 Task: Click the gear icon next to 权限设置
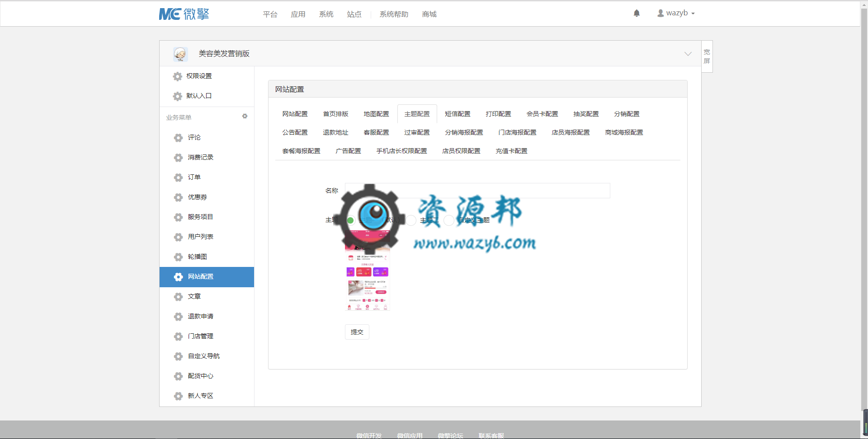(178, 76)
